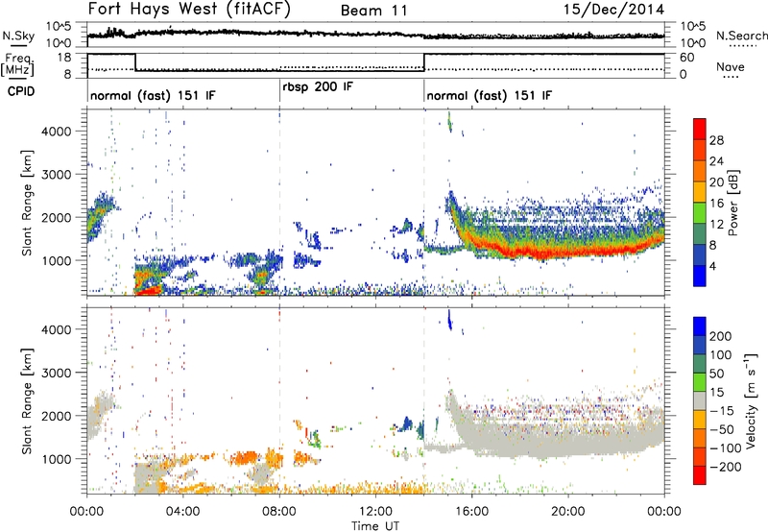The image size is (768, 532).
Task: Select the 'Freq. [MHz]' axis label
Action: (17, 65)
